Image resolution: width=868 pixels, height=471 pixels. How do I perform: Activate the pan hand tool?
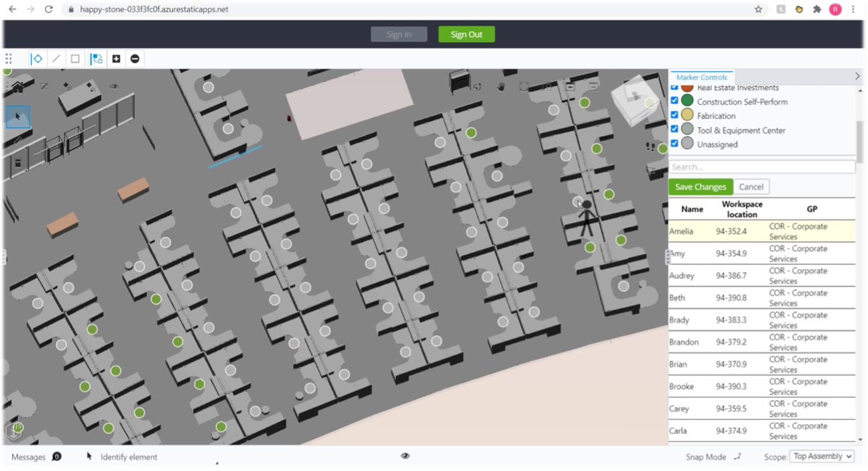501,87
